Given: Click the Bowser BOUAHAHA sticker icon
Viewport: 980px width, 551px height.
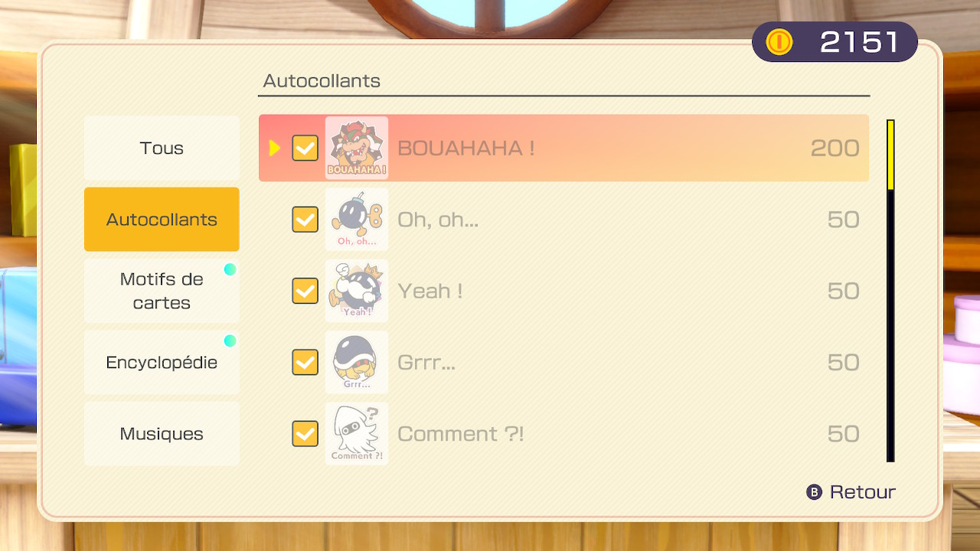Looking at the screenshot, I should pyautogui.click(x=357, y=148).
